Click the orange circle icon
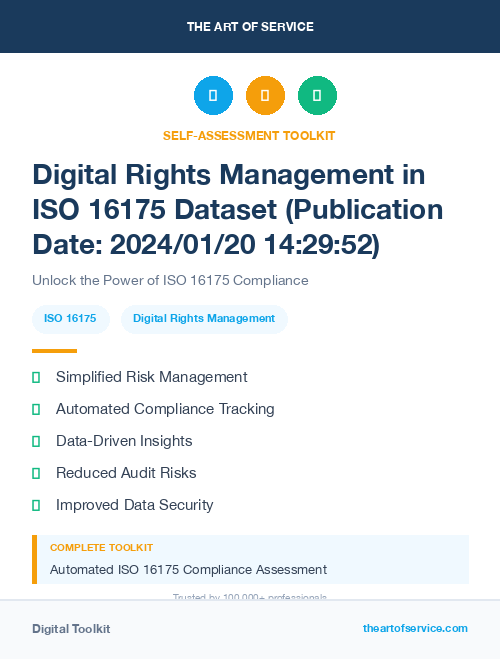 (265, 95)
